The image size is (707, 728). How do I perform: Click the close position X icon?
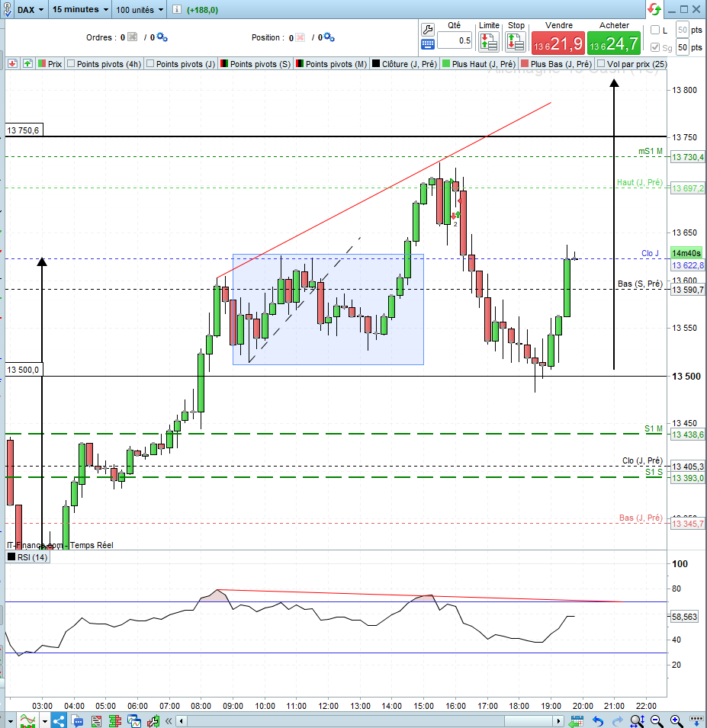tap(300, 37)
